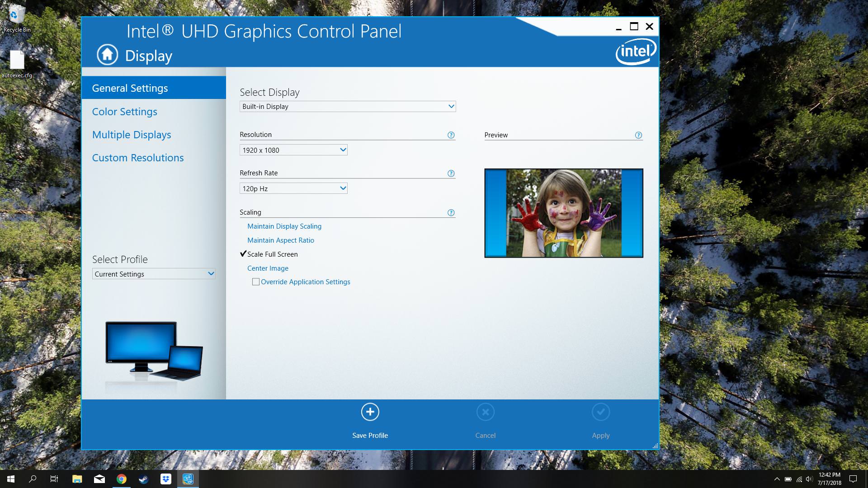Image resolution: width=868 pixels, height=488 pixels.
Task: Open the Windows Start menu
Action: point(11,479)
